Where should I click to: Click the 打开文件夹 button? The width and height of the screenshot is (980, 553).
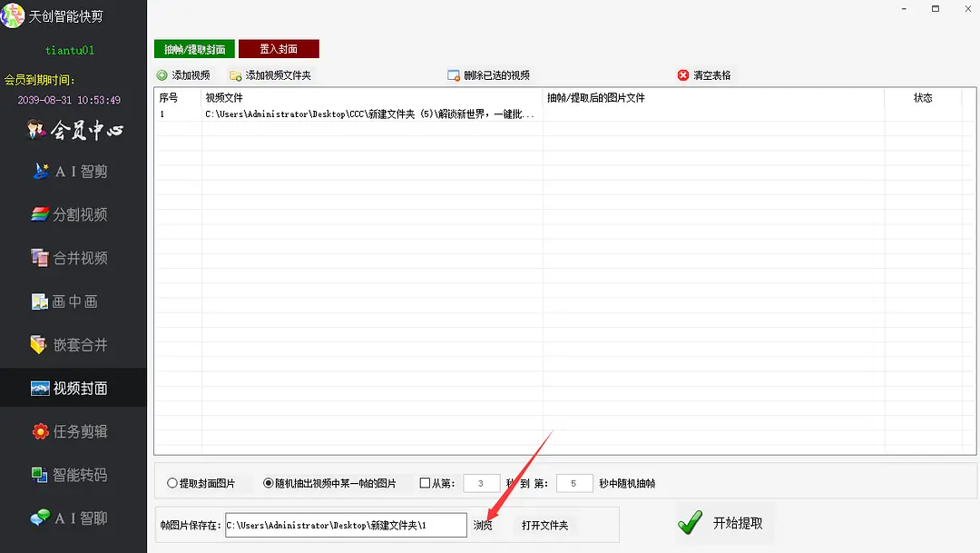545,526
